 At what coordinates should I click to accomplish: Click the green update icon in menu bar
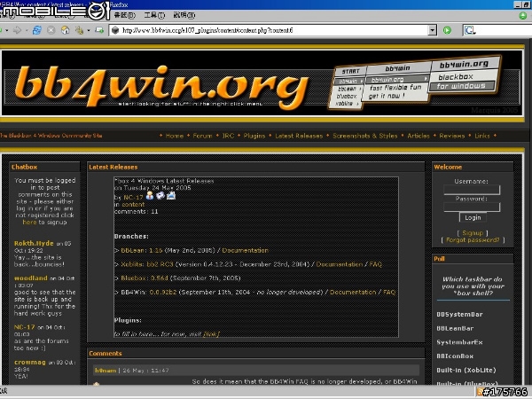point(523,16)
